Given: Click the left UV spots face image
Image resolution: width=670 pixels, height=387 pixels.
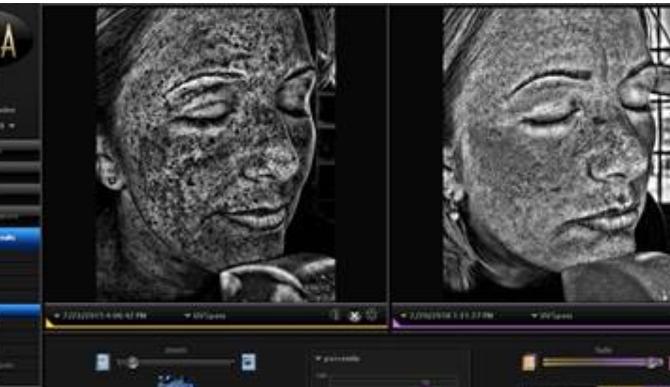Looking at the screenshot, I should click(216, 154).
